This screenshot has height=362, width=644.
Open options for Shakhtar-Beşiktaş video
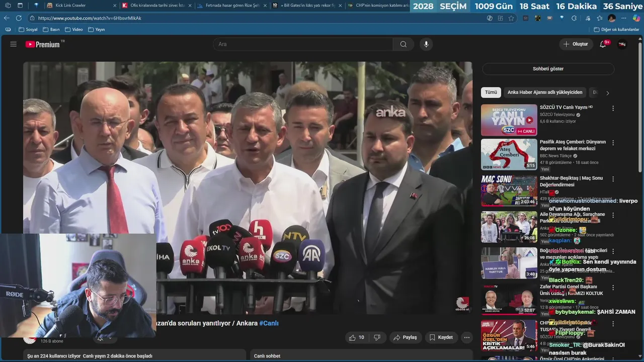[613, 178]
